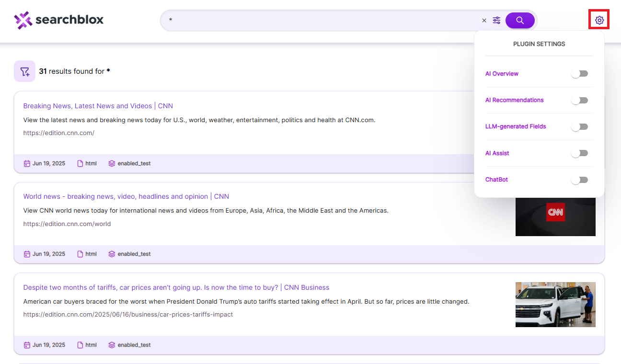
Task: Click calendar icon on the car prices result
Action: coord(27,345)
